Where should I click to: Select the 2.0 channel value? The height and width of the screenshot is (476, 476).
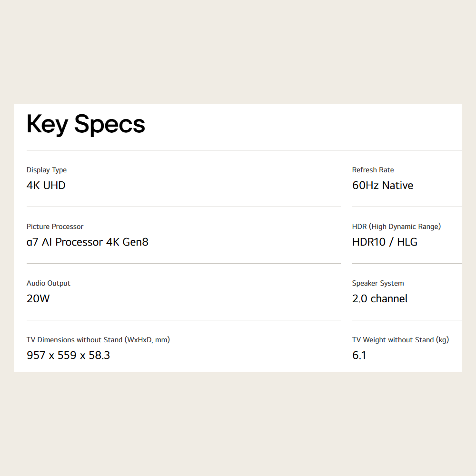pos(380,298)
